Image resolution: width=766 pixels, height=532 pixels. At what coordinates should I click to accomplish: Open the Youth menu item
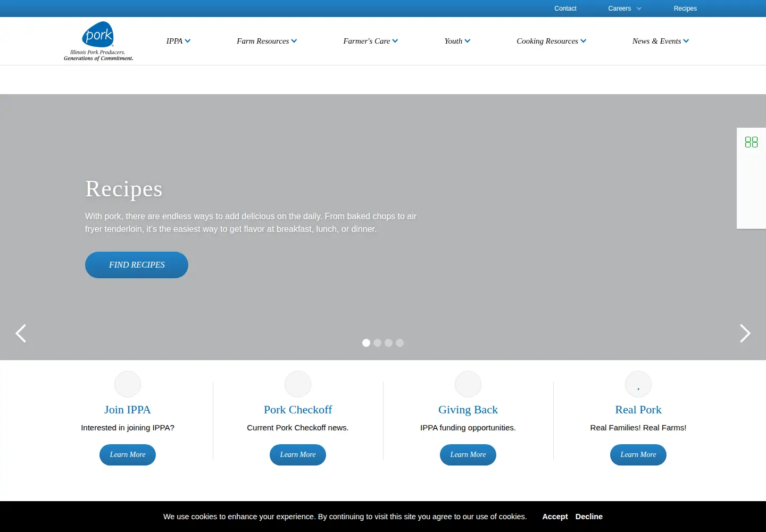point(453,41)
